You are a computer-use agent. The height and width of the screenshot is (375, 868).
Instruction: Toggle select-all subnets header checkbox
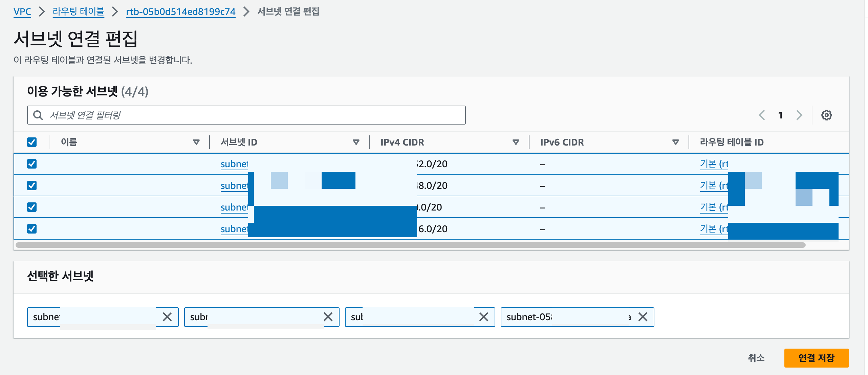point(32,142)
